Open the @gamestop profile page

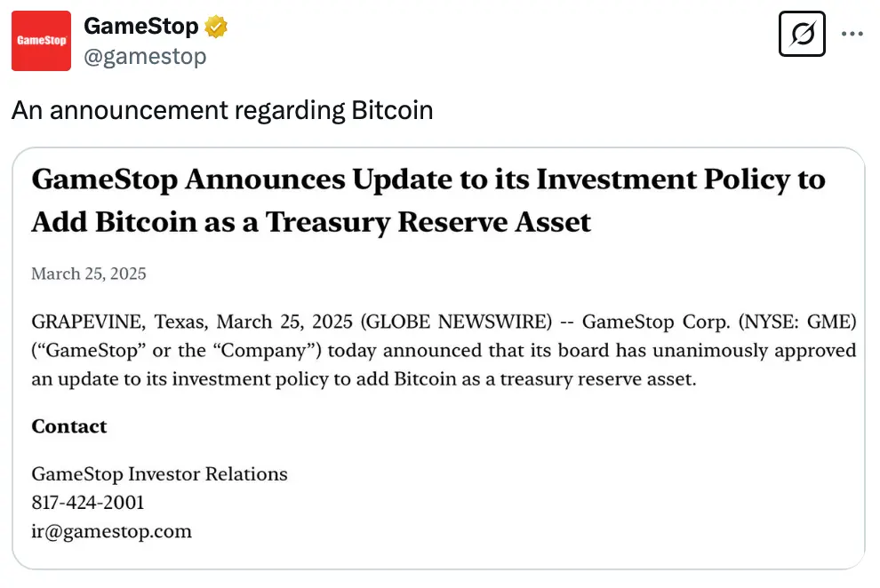(144, 56)
